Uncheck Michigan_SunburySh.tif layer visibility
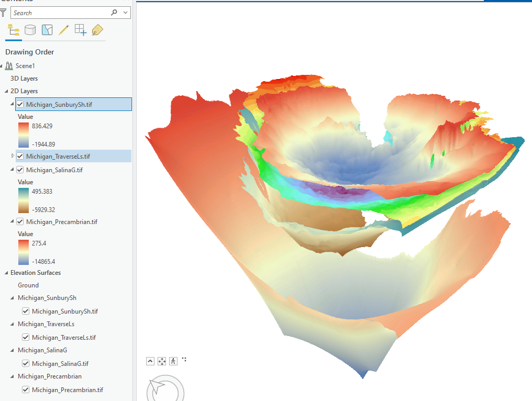The height and width of the screenshot is (401, 532). click(x=20, y=105)
